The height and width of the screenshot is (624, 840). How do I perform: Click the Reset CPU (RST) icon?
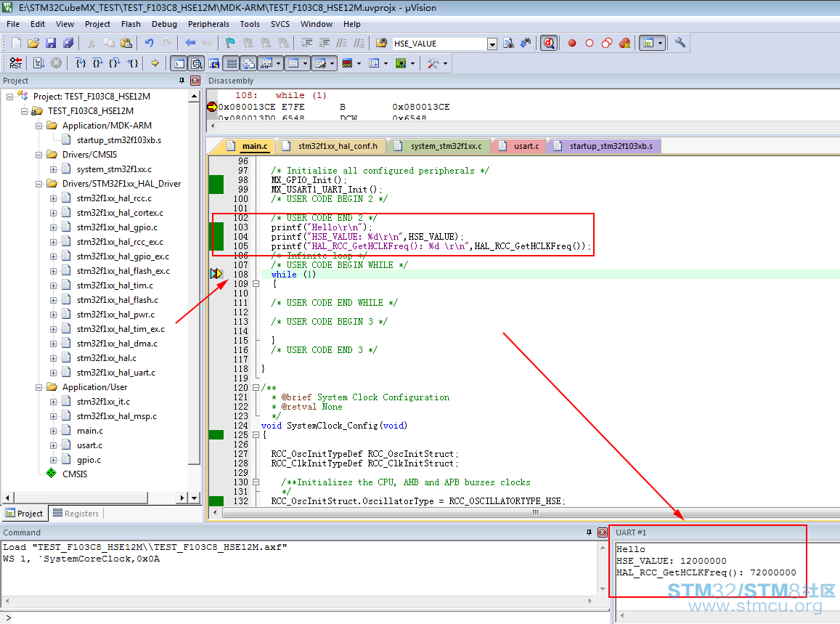click(x=15, y=62)
